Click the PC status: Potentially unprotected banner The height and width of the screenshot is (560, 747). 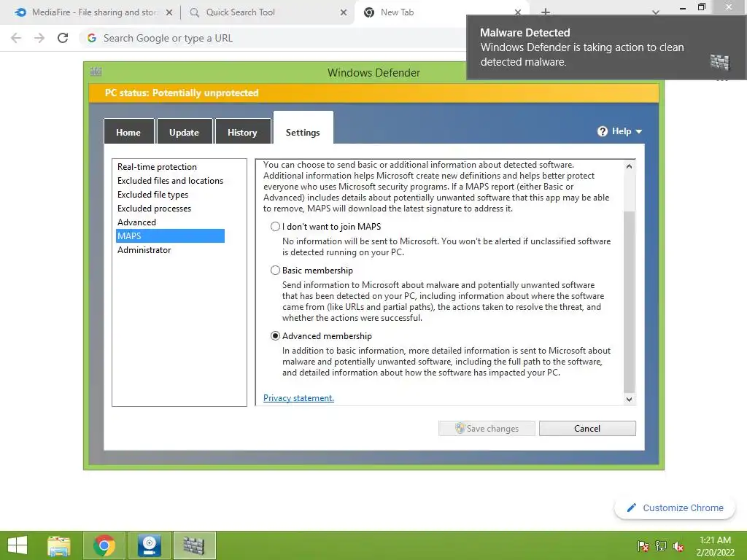tap(374, 93)
